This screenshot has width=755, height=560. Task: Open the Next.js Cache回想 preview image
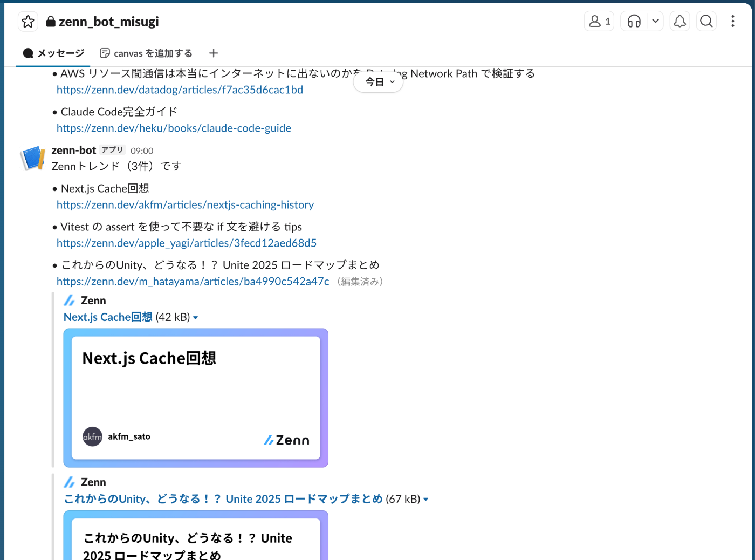pyautogui.click(x=196, y=398)
